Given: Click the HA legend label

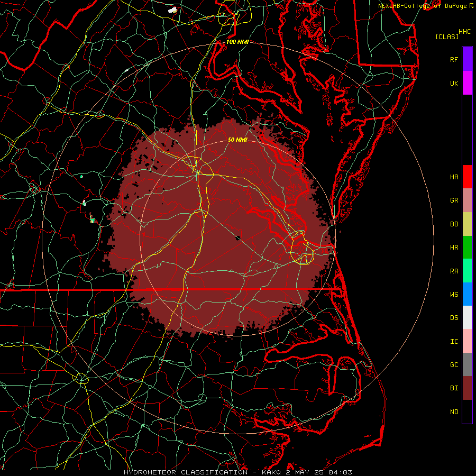Looking at the screenshot, I should click(x=454, y=177).
